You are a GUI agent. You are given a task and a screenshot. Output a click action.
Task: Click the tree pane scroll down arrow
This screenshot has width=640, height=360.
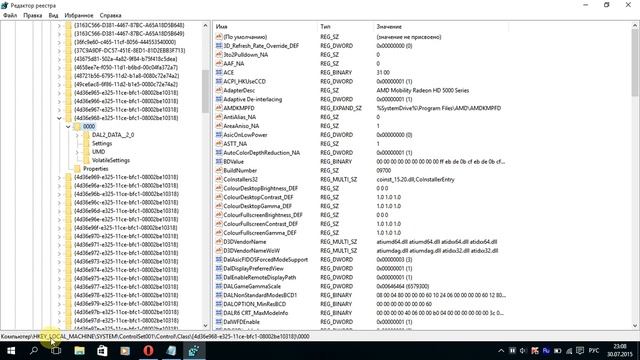point(205,325)
